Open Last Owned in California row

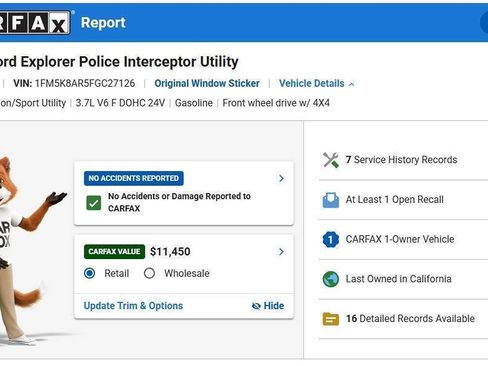tap(403, 279)
